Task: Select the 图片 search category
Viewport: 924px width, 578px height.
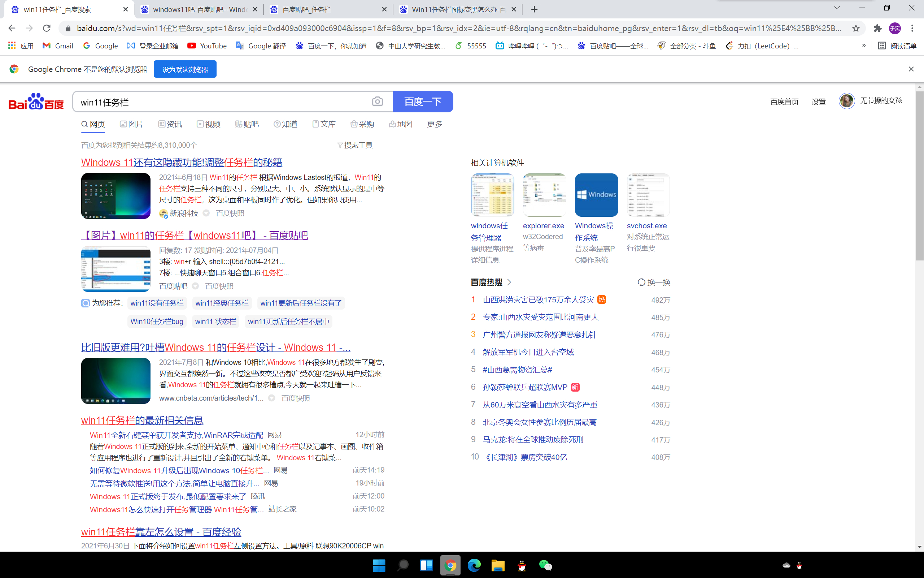Action: point(131,124)
